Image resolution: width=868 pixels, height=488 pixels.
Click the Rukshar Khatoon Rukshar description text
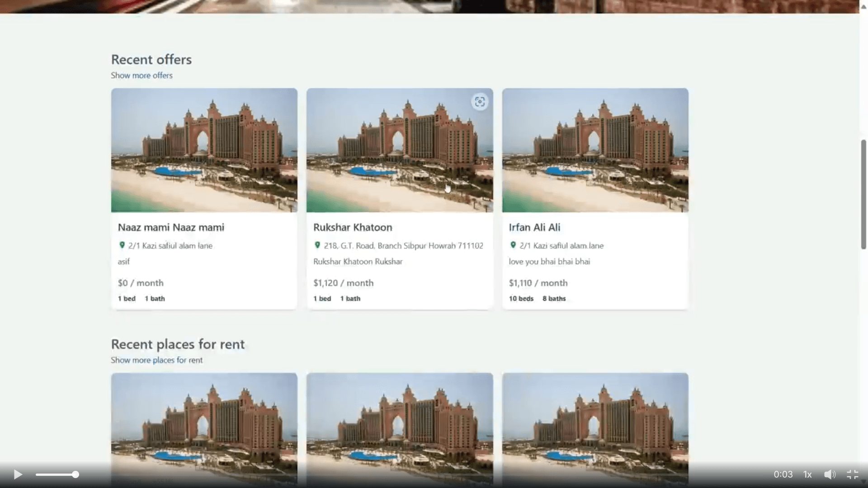point(358,262)
